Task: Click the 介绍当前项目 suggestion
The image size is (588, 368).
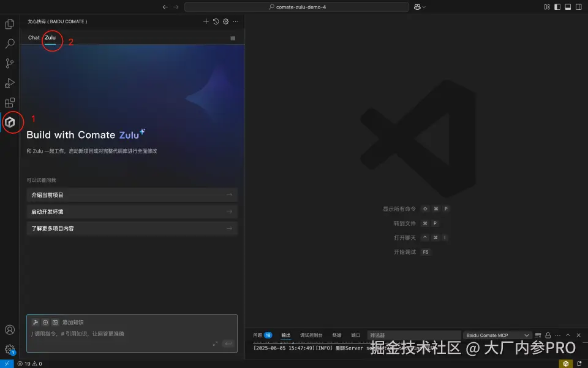Action: [130, 194]
